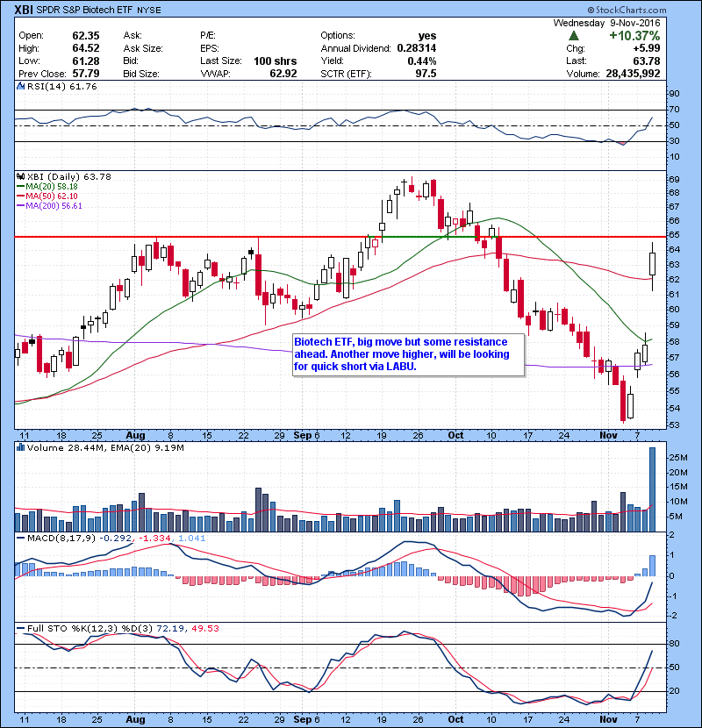
Task: Click the XBI ticker symbol in the title
Action: (x=23, y=10)
